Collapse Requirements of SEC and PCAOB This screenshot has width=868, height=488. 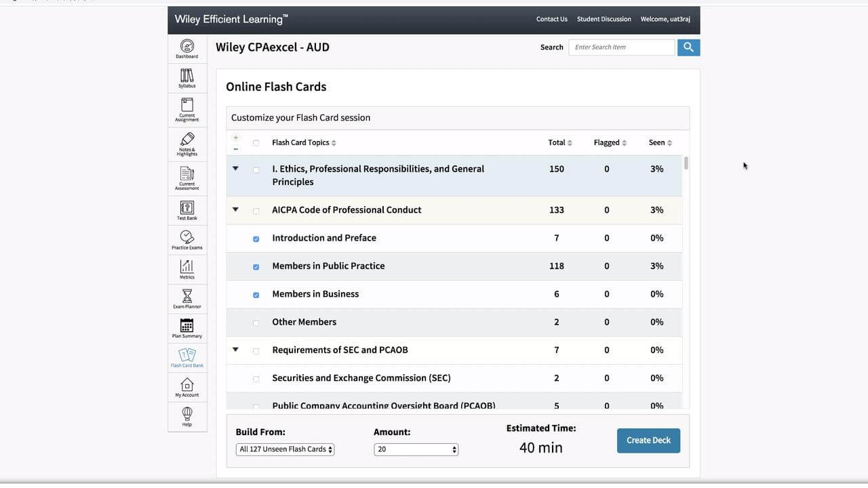pos(235,350)
